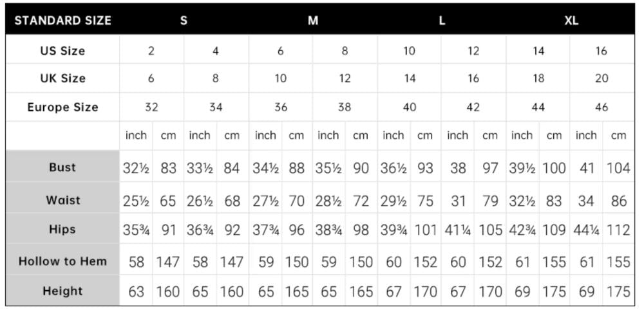Select the US size 16 cell
The height and width of the screenshot is (314, 644).
[x=601, y=51]
